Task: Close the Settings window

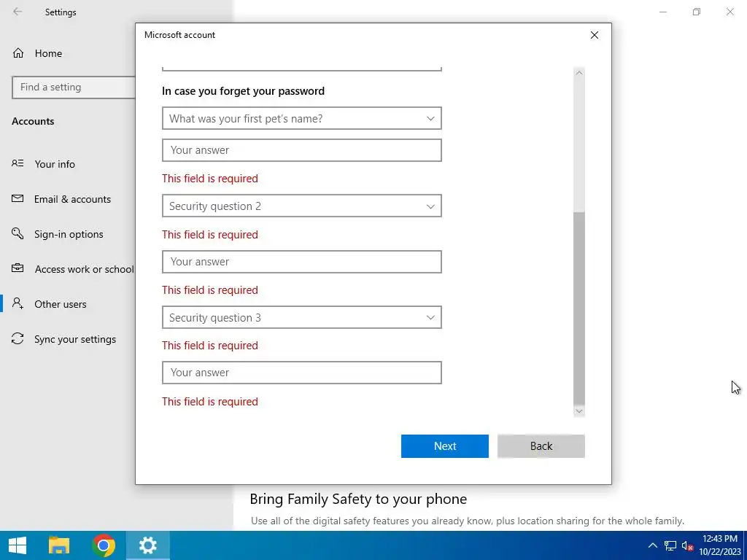Action: (x=729, y=12)
